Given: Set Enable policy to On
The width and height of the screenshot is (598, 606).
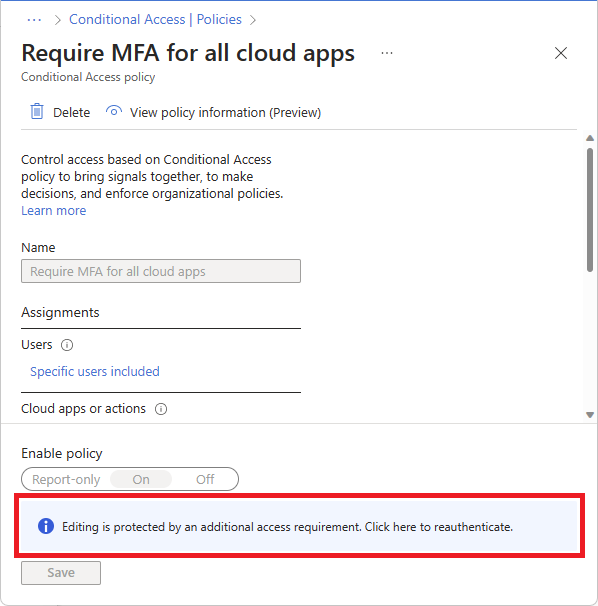Looking at the screenshot, I should click(141, 479).
